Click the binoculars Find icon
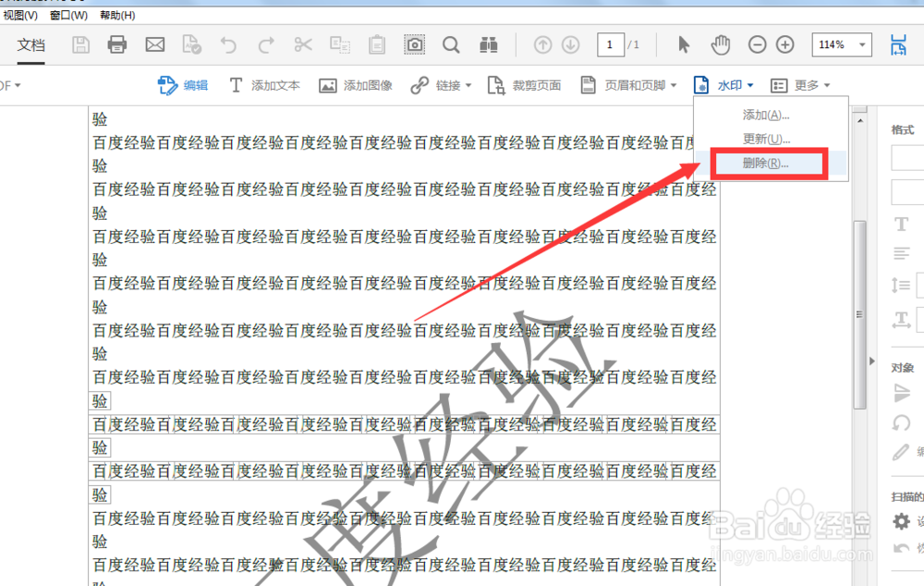The width and height of the screenshot is (924, 586). click(x=489, y=44)
